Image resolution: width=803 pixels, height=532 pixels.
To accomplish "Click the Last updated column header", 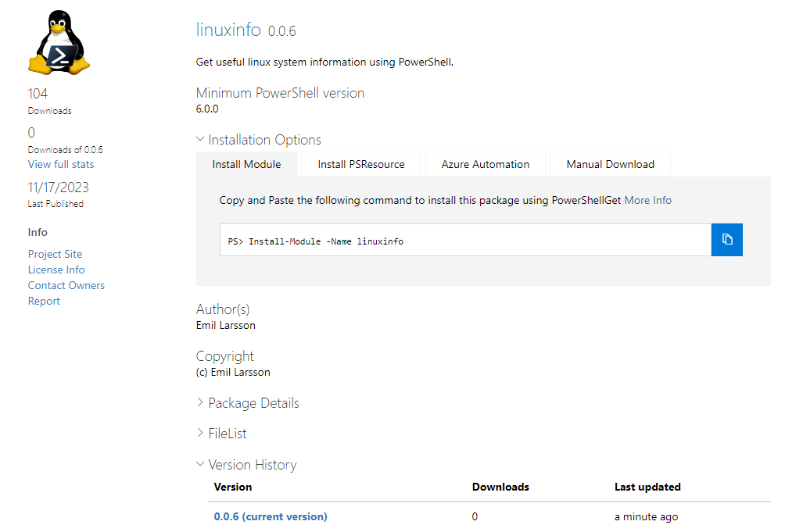I will pos(647,487).
